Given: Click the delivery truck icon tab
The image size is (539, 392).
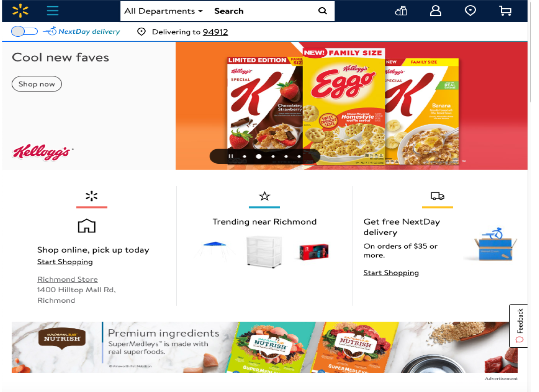Looking at the screenshot, I should pyautogui.click(x=437, y=196).
